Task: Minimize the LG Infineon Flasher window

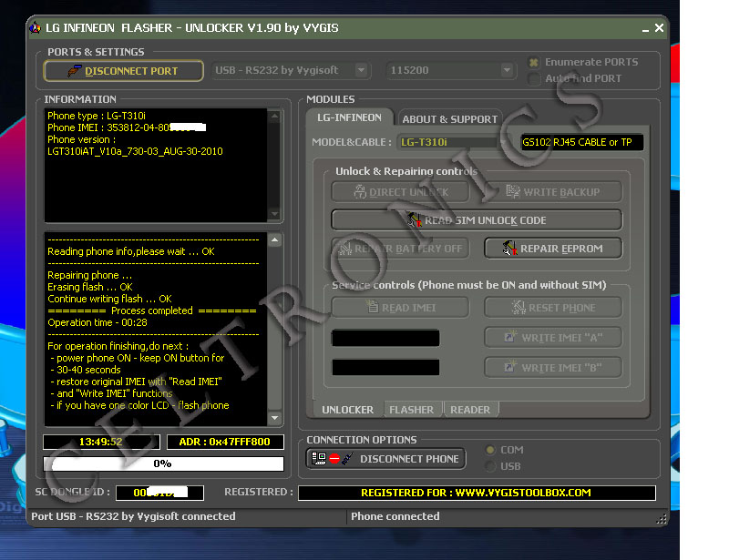Action: [645, 29]
